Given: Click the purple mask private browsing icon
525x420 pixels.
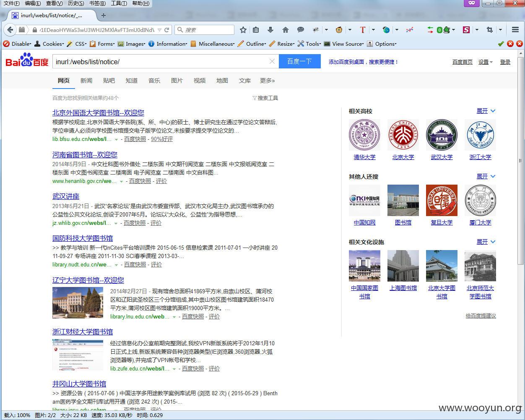Looking at the screenshot, I should coord(472,3).
